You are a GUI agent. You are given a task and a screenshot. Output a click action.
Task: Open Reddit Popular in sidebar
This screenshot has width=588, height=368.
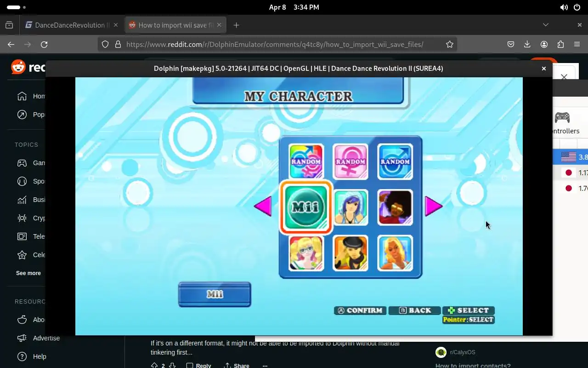(30, 115)
